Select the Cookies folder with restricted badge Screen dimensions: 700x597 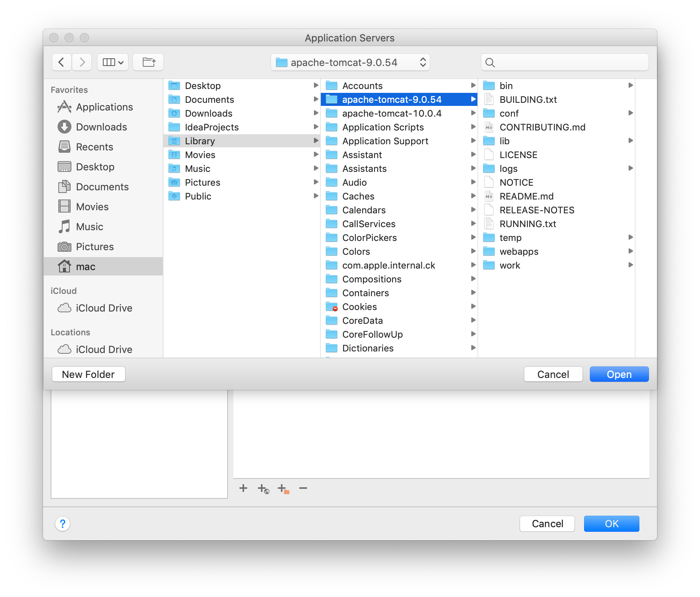[x=399, y=307]
